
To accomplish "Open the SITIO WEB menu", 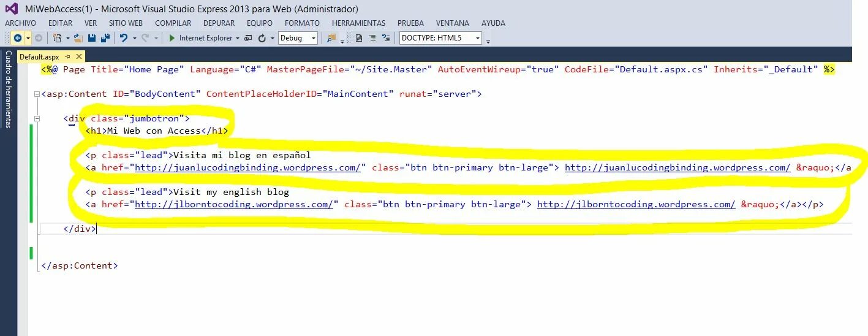I will 126,23.
